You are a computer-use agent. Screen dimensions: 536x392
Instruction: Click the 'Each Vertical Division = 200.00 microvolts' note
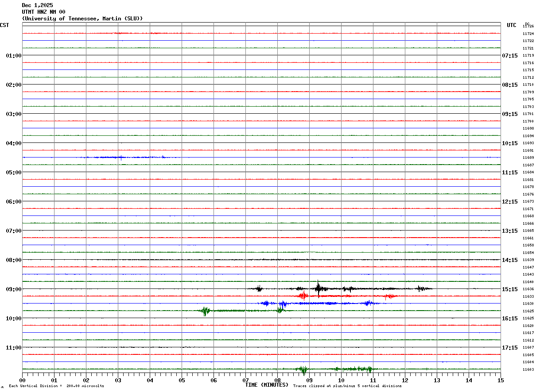[56, 386]
